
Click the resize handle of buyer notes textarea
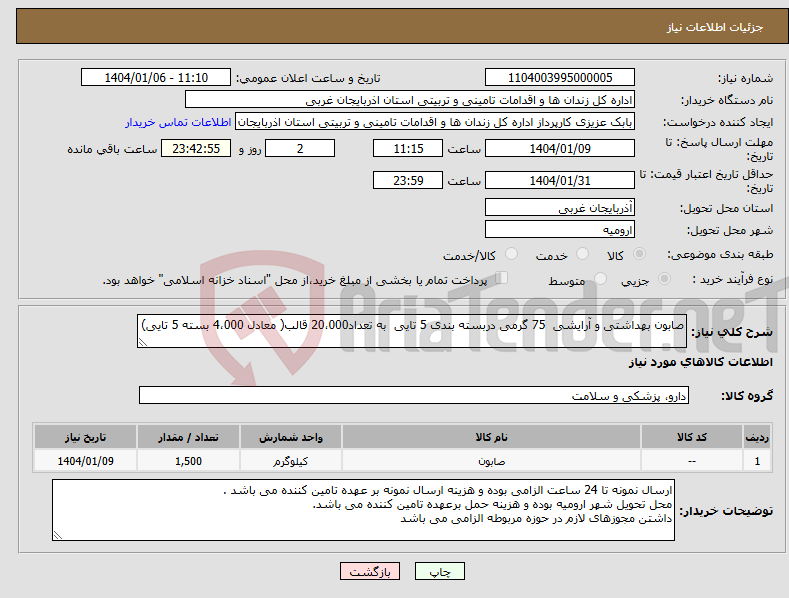coord(58,535)
